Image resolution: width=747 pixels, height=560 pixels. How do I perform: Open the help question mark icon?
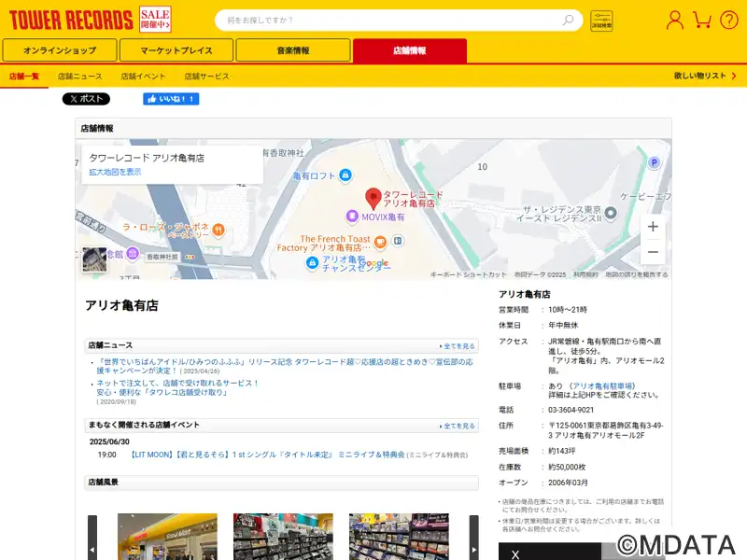[x=729, y=20]
